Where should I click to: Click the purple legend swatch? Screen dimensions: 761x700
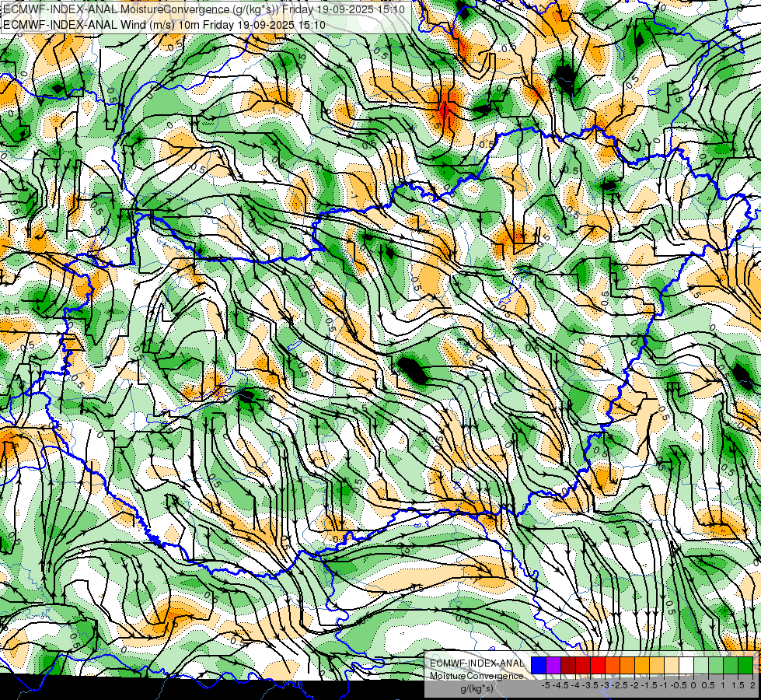pyautogui.click(x=553, y=666)
